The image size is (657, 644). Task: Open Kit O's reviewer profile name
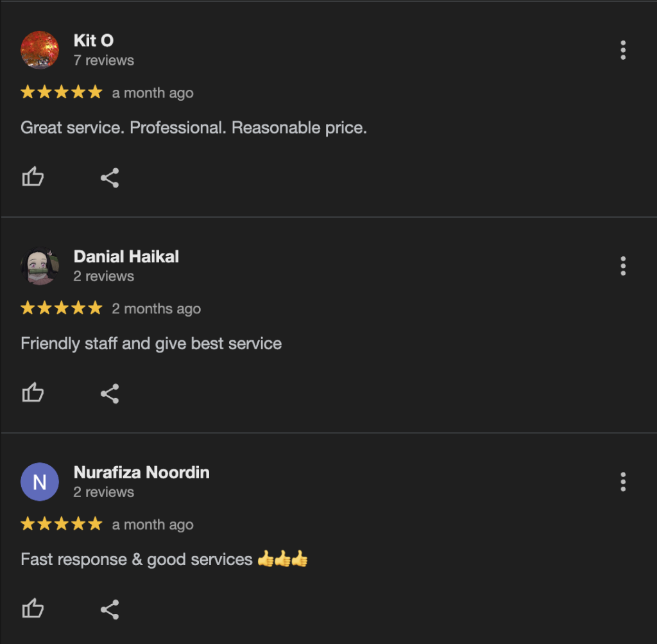(94, 40)
